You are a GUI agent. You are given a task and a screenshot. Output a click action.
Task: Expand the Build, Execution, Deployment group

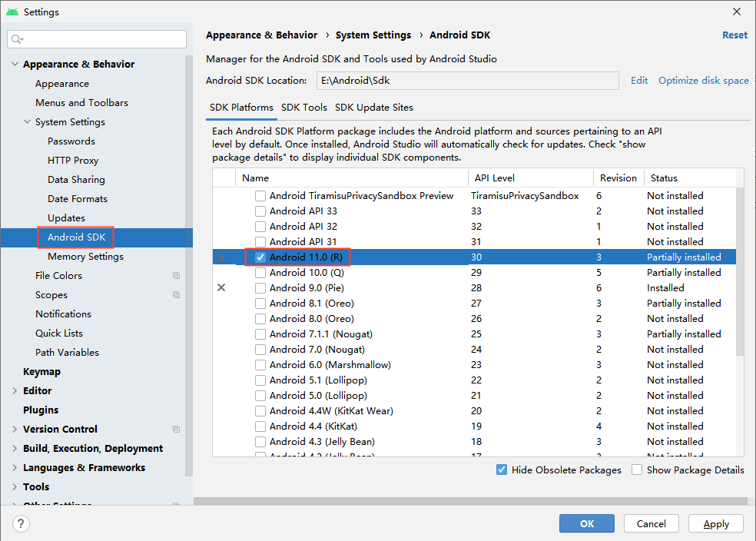click(x=15, y=449)
